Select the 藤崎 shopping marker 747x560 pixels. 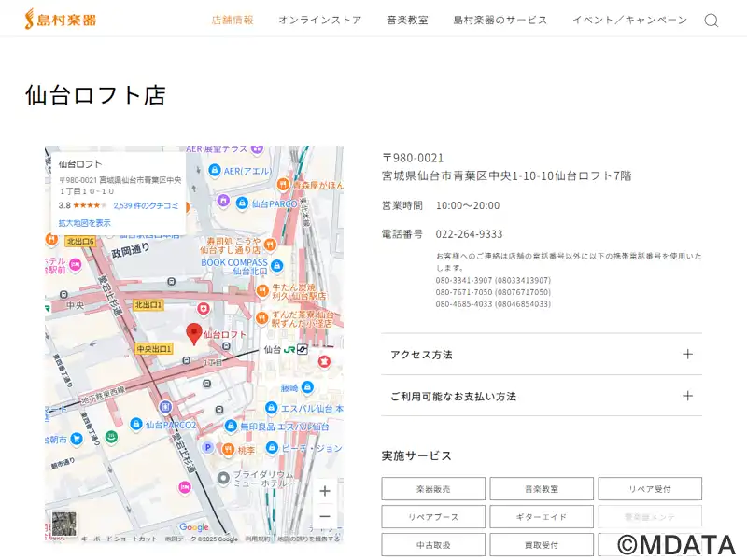click(308, 386)
